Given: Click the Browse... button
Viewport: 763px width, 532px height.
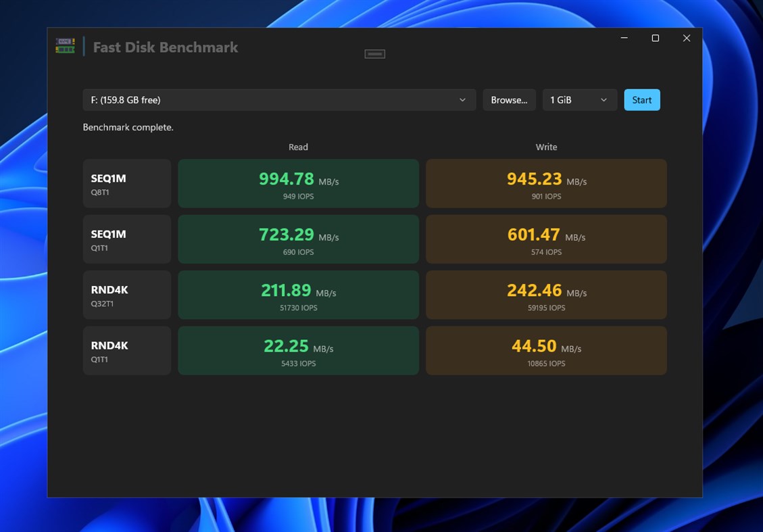Looking at the screenshot, I should 509,100.
